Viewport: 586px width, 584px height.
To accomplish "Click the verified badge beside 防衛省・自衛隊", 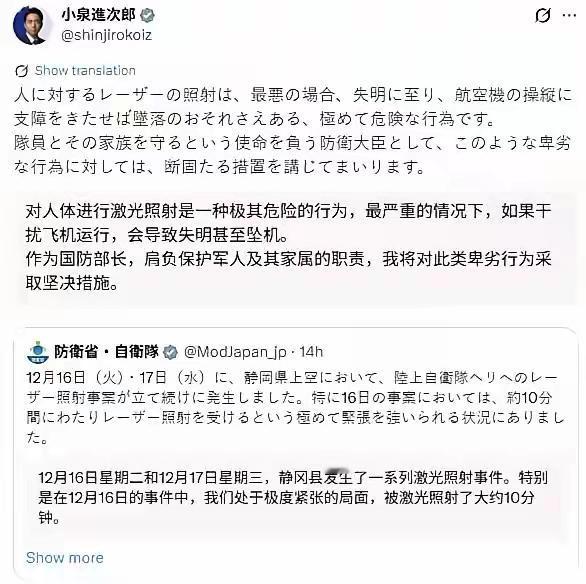I will tap(171, 352).
